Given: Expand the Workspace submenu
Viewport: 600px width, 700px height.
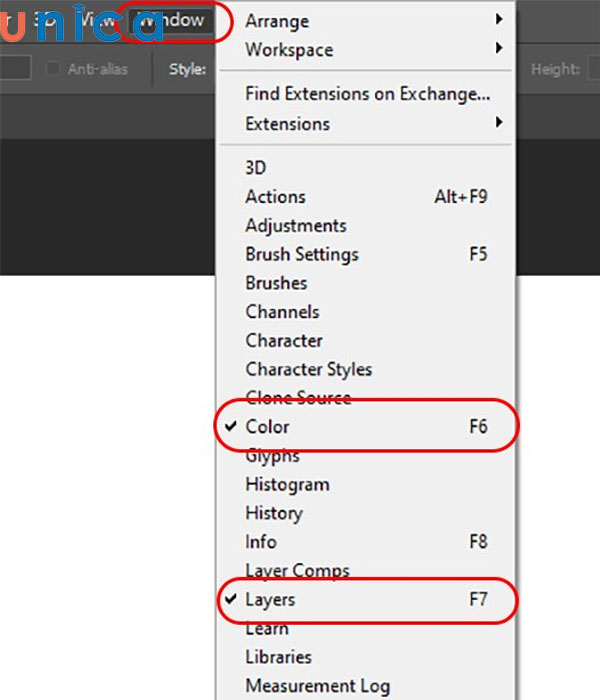Looking at the screenshot, I should coord(289,50).
